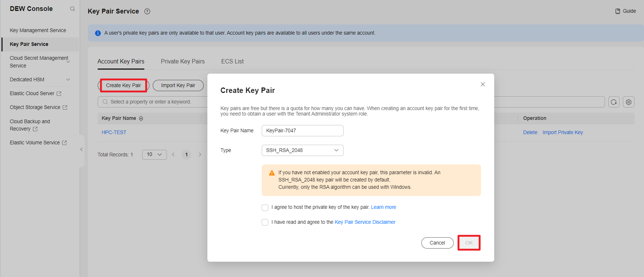This screenshot has height=277, width=644.
Task: Sort by Key Pair Name column icon
Action: 141,118
